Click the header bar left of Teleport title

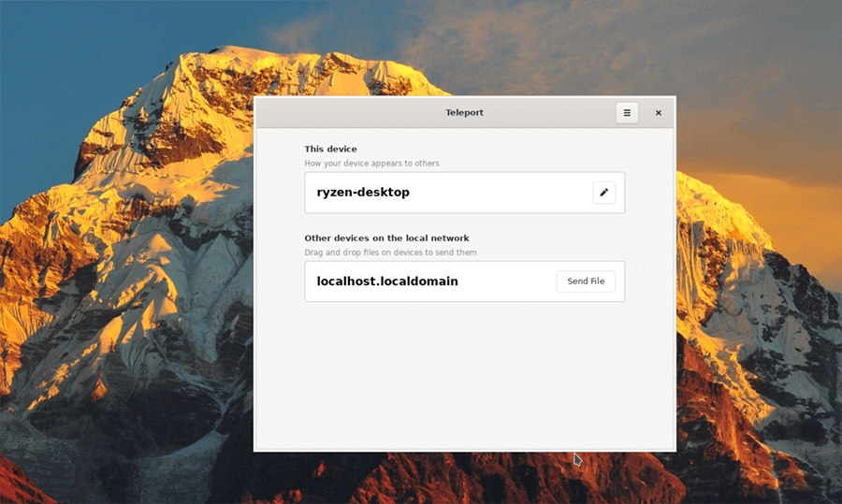(346, 112)
